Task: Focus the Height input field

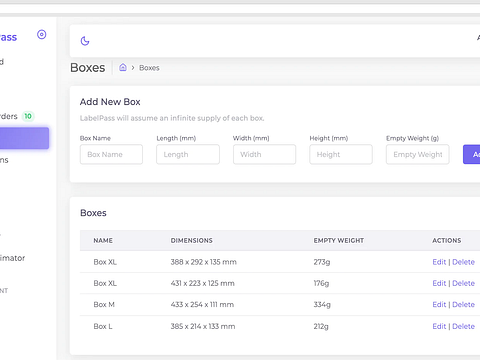Action: coord(341,154)
